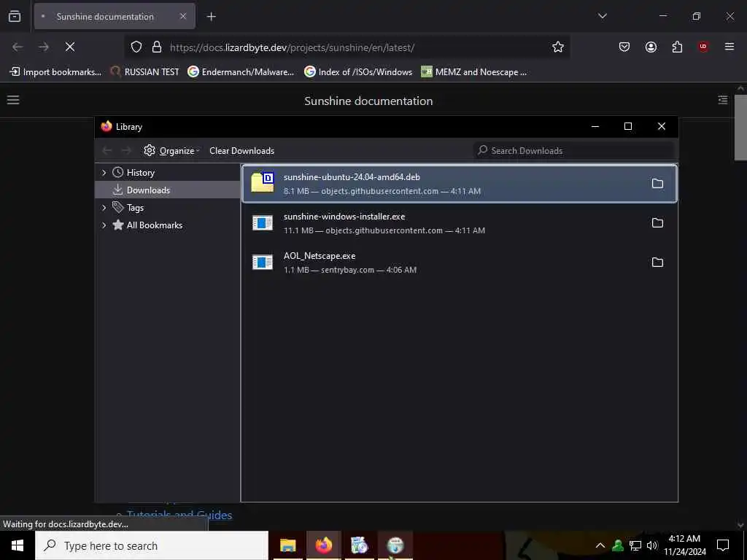Click the sunshine-ubuntu deb file type icon
Viewport: 747px width, 560px height.
[x=263, y=183]
